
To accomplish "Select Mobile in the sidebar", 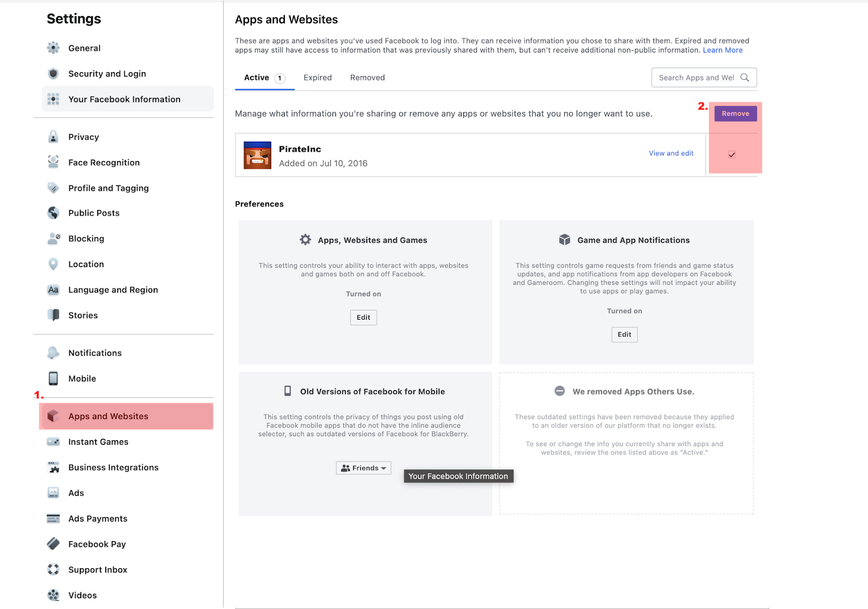I will click(127, 378).
